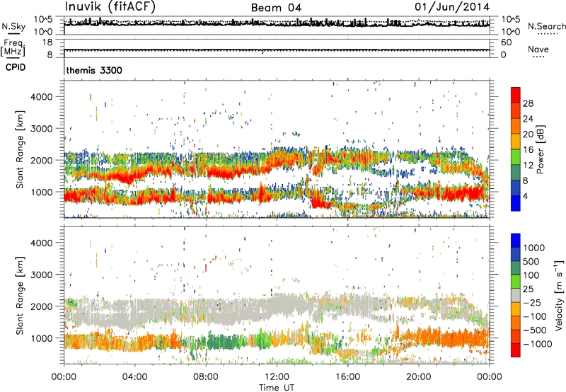
Task: Click the title 'Inuvik (fitACF)'
Action: (x=110, y=7)
